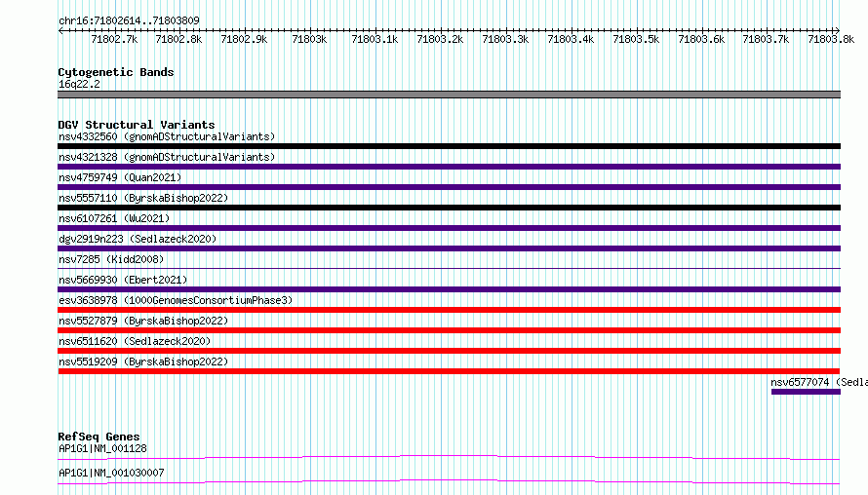The image size is (868, 495).
Task: Click the black bar under nsv5557110
Action: tap(449, 208)
